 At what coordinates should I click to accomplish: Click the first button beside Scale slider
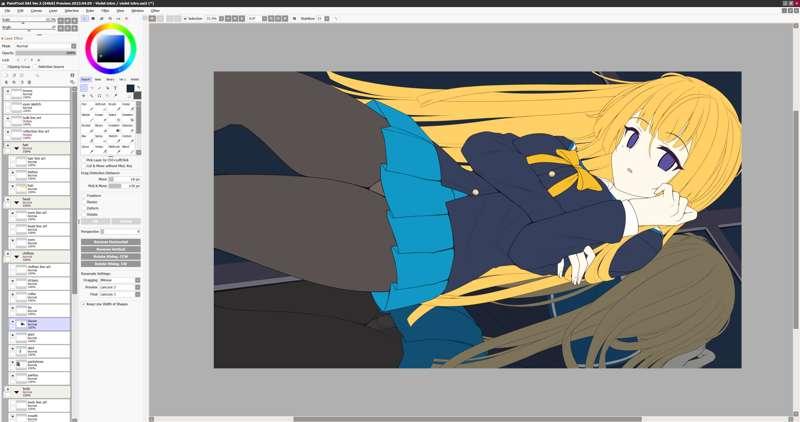61,21
